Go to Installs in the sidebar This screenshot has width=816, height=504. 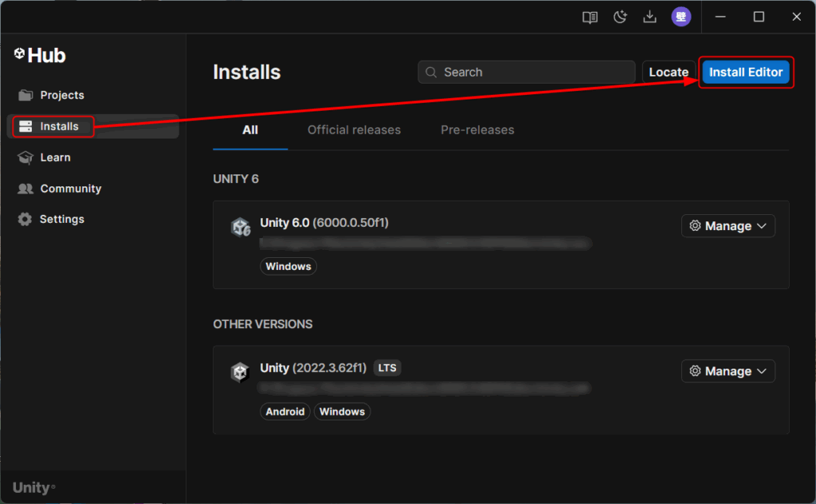(93, 127)
